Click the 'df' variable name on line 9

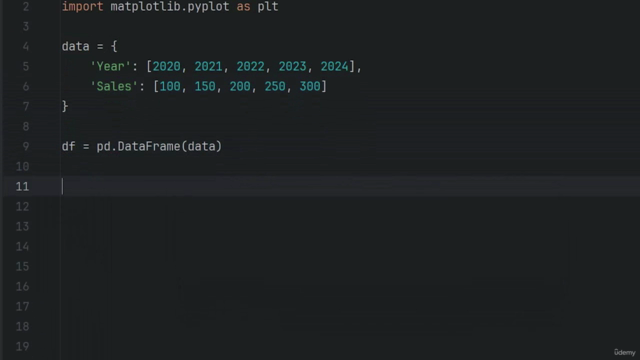click(x=68, y=147)
